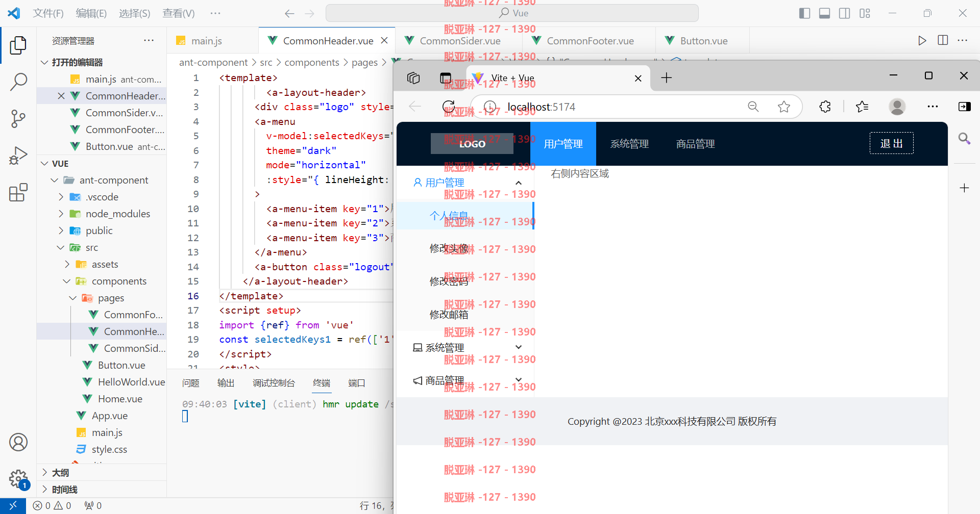
Task: Select 系统管理 in the page header menu
Action: coord(629,144)
